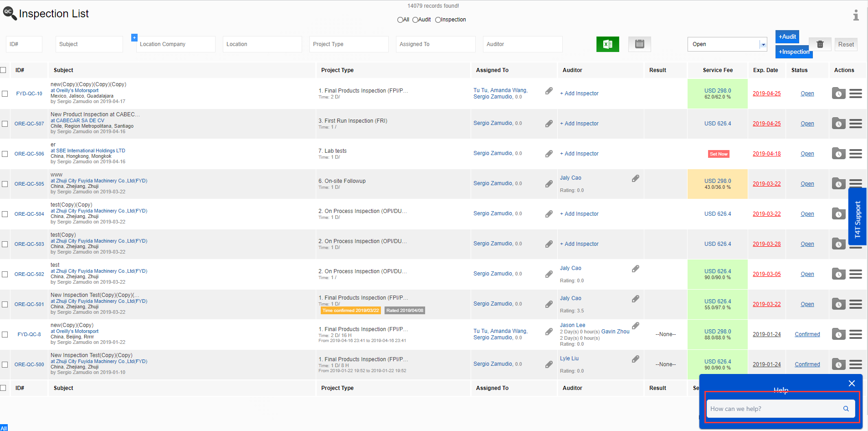Close the Help popup
Viewport: 868px width, 431px height.
click(852, 384)
